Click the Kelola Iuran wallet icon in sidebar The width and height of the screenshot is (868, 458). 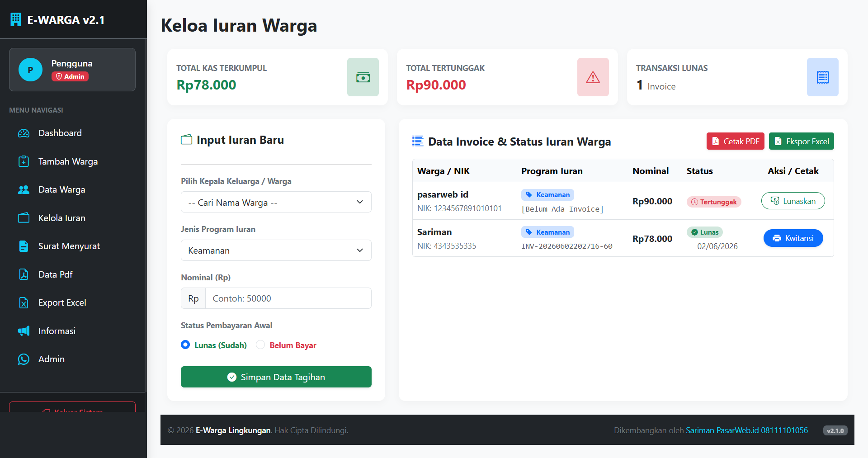[24, 218]
